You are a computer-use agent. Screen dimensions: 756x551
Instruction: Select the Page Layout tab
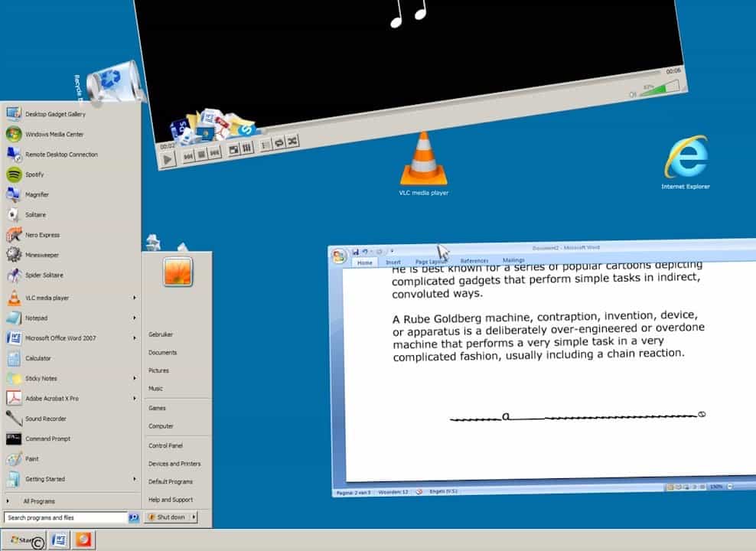(x=431, y=261)
